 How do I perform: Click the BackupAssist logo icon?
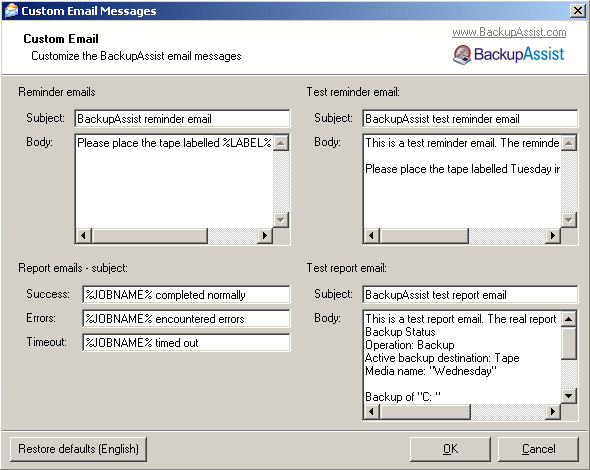(x=462, y=55)
